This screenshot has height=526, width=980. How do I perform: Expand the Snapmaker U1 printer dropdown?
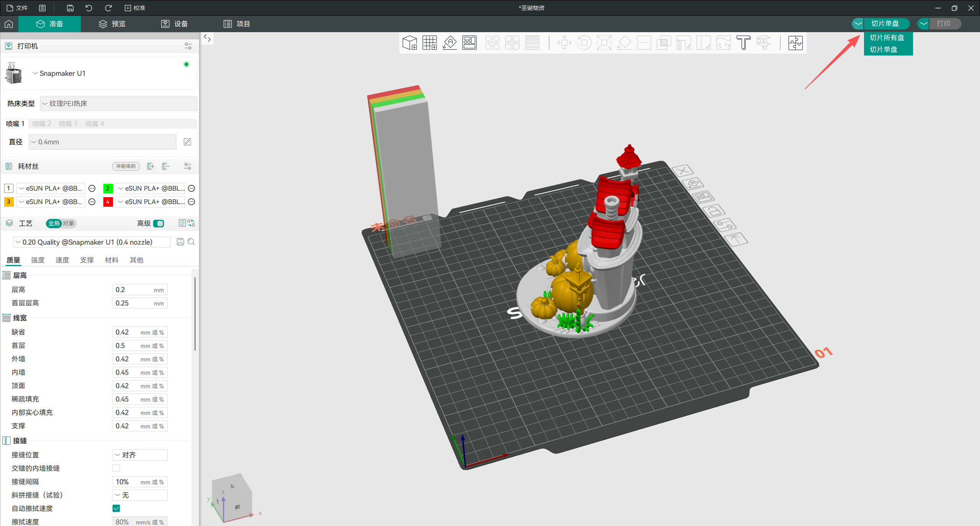[61, 74]
